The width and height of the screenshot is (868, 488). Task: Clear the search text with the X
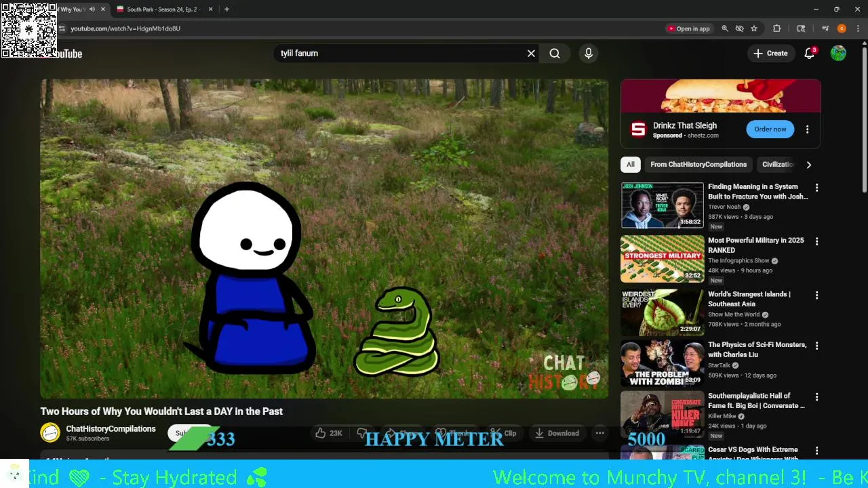[x=531, y=54]
